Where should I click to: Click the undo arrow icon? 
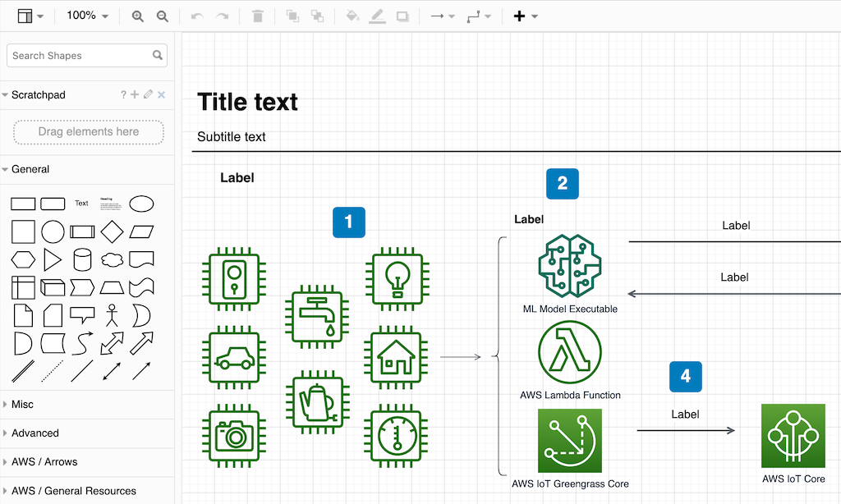point(197,16)
